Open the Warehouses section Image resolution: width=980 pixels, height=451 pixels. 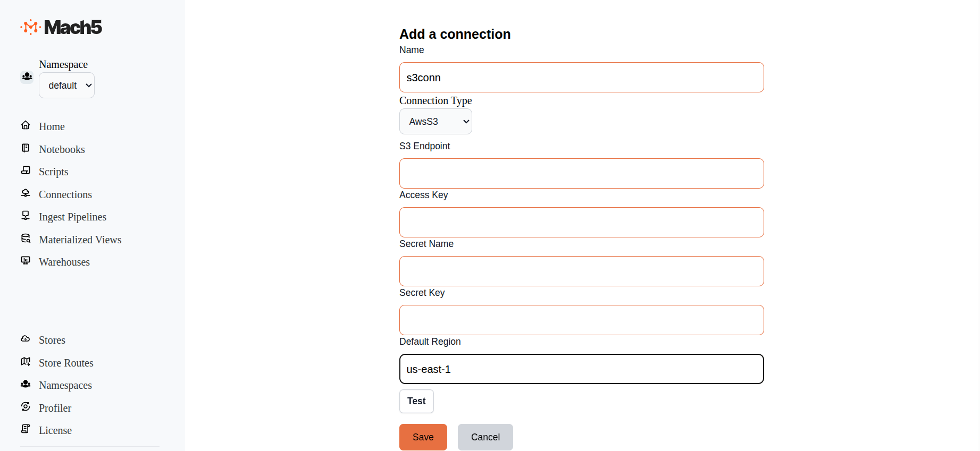pyautogui.click(x=64, y=262)
